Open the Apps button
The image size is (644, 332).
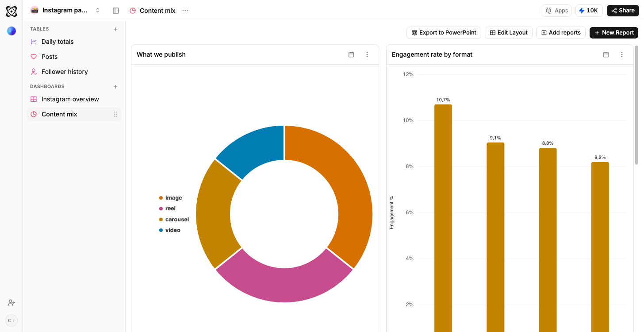(556, 11)
